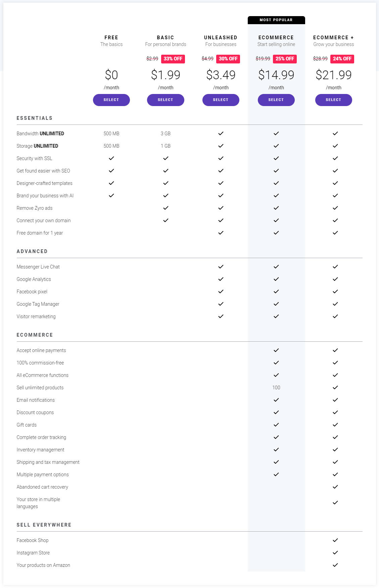This screenshot has width=379, height=588.
Task: Click the Storage checkmark in Ecommerce column
Action: tap(276, 146)
